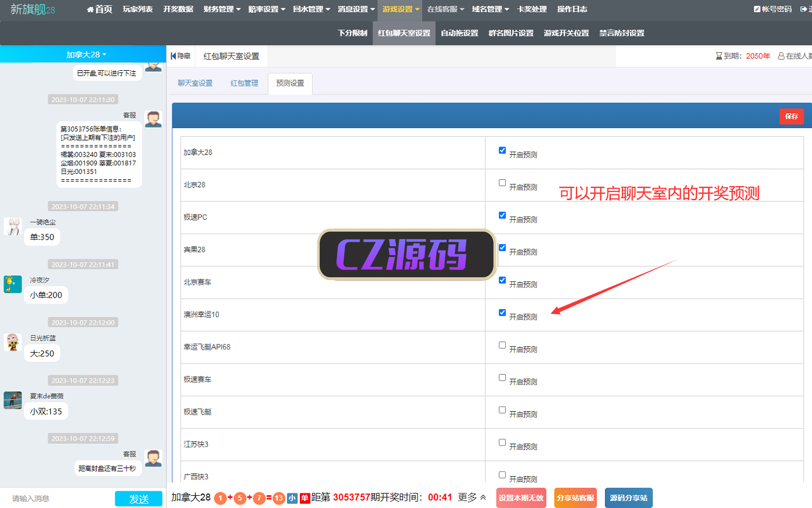Click the 隐藏 collapse panel icon
This screenshot has height=508, width=812.
[173, 56]
